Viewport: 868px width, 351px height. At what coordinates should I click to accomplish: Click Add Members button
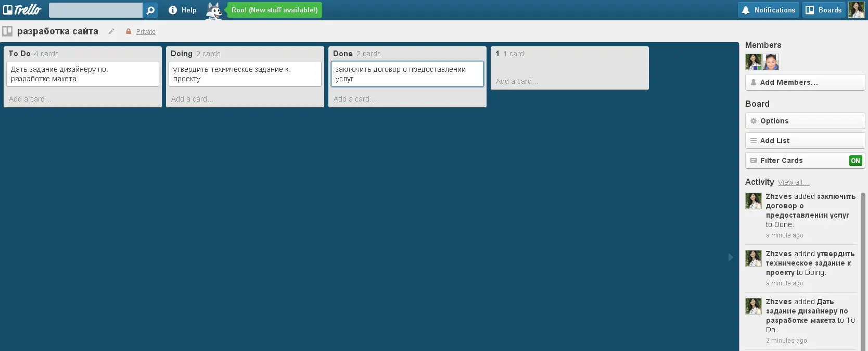(805, 82)
